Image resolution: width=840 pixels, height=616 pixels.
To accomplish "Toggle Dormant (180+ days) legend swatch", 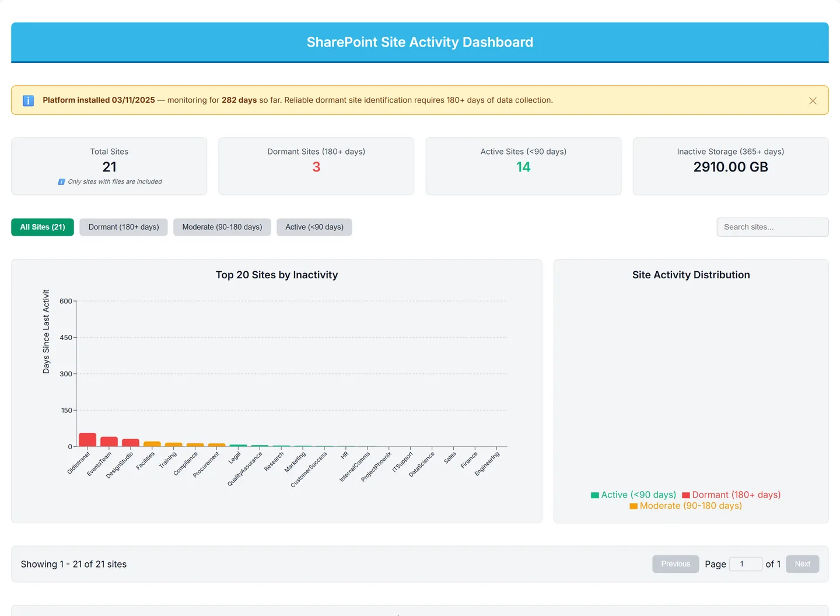I will (x=686, y=495).
